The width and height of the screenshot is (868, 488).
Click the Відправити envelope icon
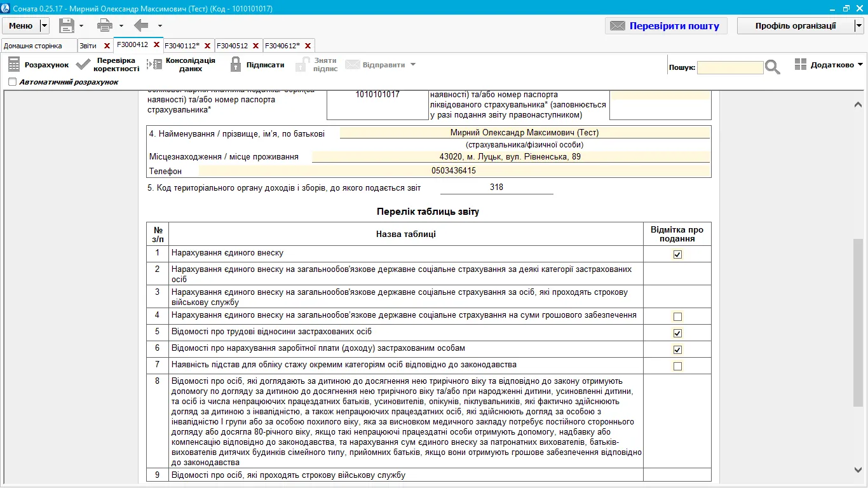pos(353,65)
